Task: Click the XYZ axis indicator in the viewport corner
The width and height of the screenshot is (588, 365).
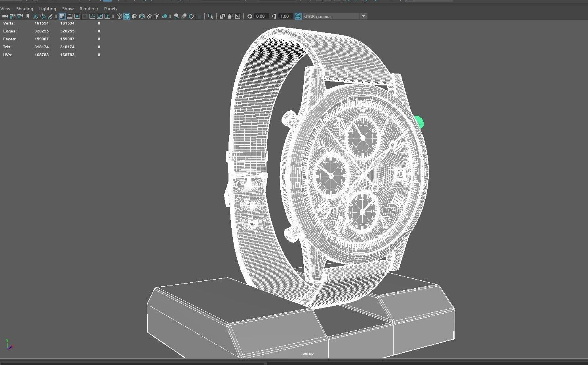Action: pos(9,344)
